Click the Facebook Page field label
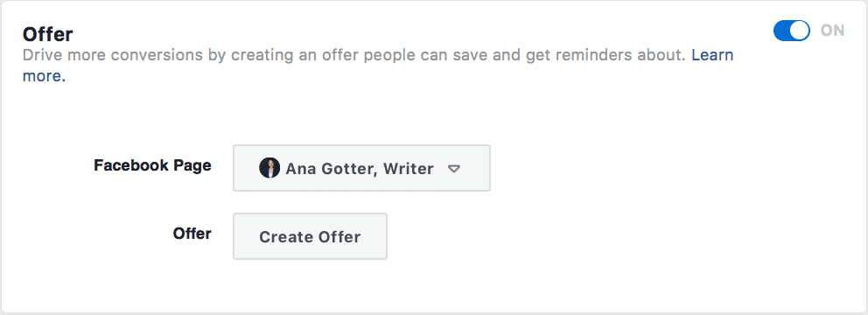Viewport: 868px width, 315px height. click(x=152, y=165)
